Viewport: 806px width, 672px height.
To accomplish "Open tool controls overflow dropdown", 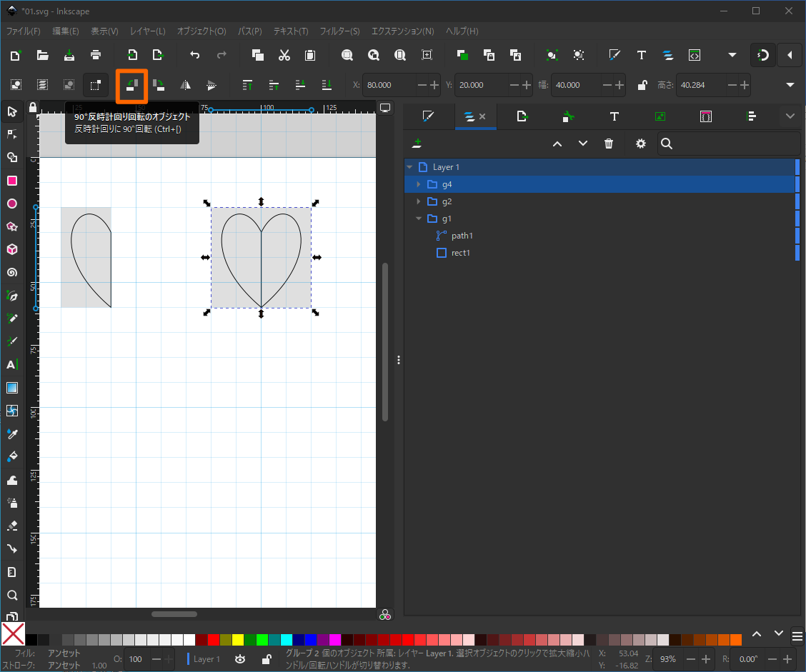I will pos(790,85).
